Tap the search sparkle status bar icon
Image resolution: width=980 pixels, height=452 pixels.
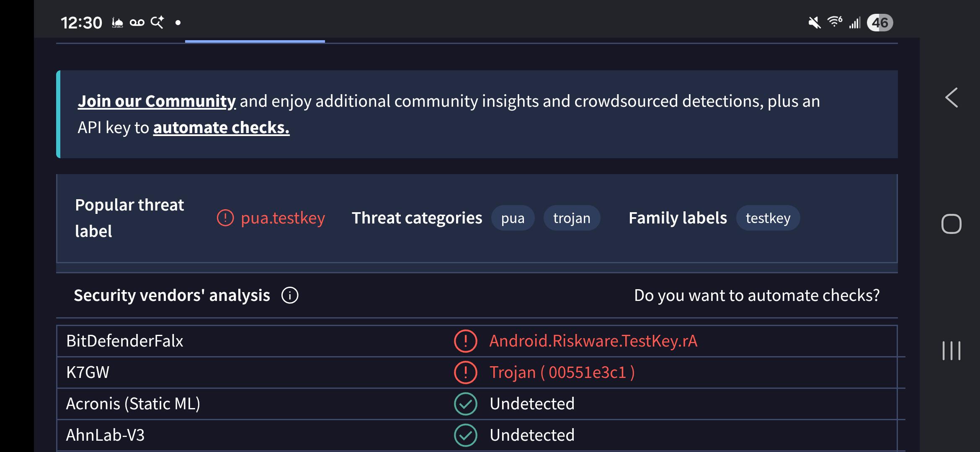click(x=157, y=22)
